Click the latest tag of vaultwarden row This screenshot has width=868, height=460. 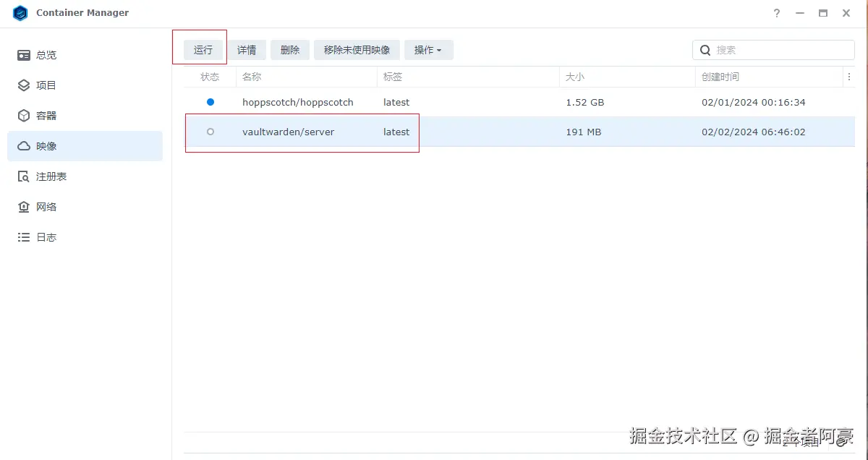[396, 132]
